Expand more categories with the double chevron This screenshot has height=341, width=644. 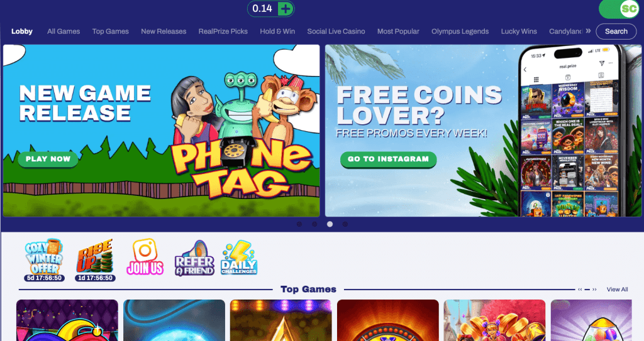pyautogui.click(x=588, y=31)
